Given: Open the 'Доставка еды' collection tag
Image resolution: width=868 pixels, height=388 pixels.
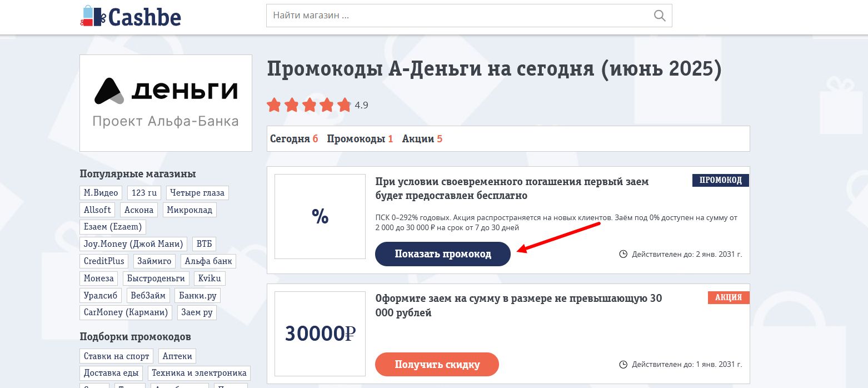Looking at the screenshot, I should (x=111, y=373).
